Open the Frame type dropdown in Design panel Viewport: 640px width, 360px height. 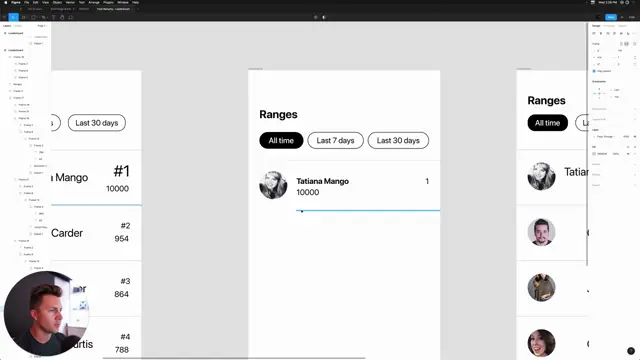click(596, 44)
